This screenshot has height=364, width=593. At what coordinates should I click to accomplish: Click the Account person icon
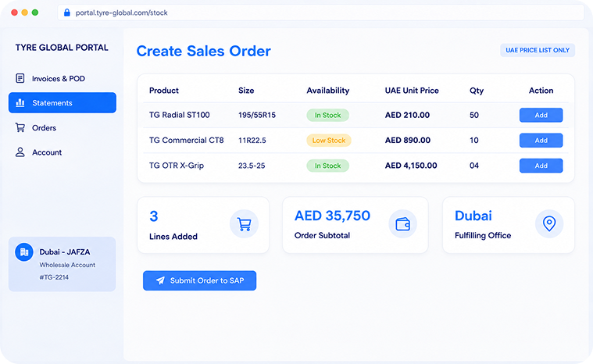point(20,152)
